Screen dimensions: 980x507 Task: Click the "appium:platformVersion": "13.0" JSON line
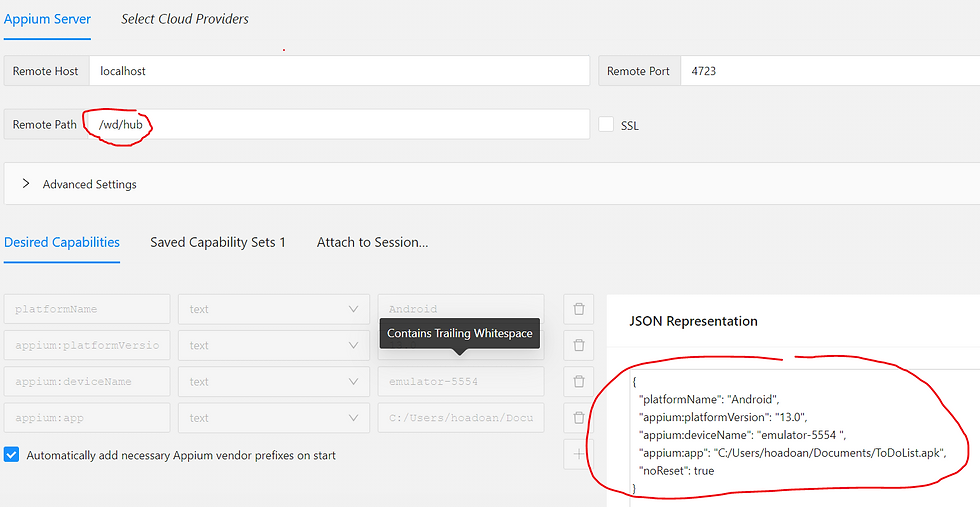(723, 417)
